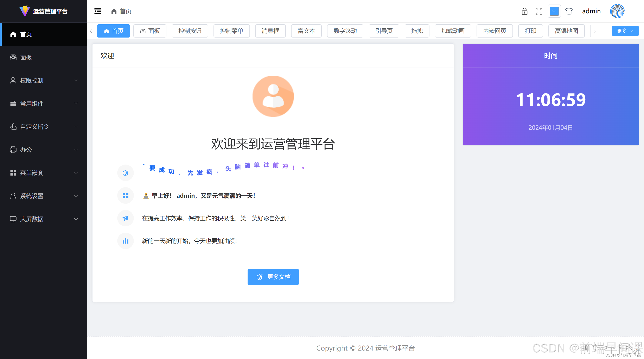Click the 更多文档 button
The height and width of the screenshot is (359, 644).
point(273,277)
